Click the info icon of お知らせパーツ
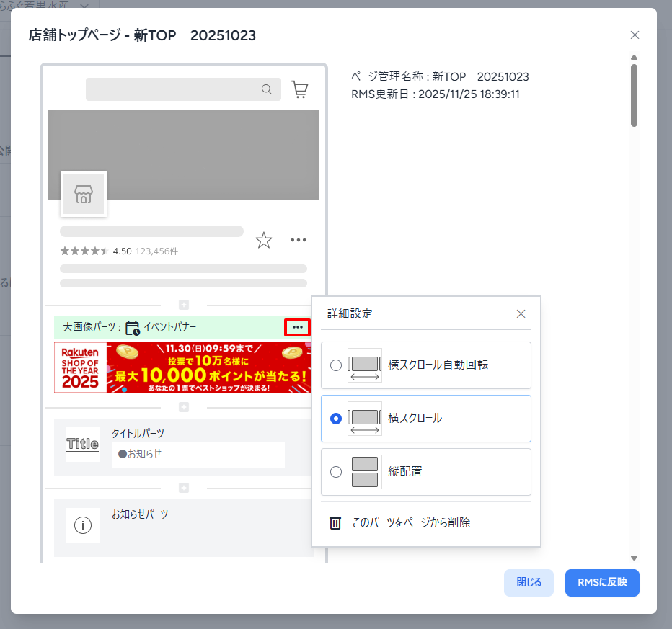The width and height of the screenshot is (672, 629). click(x=83, y=525)
